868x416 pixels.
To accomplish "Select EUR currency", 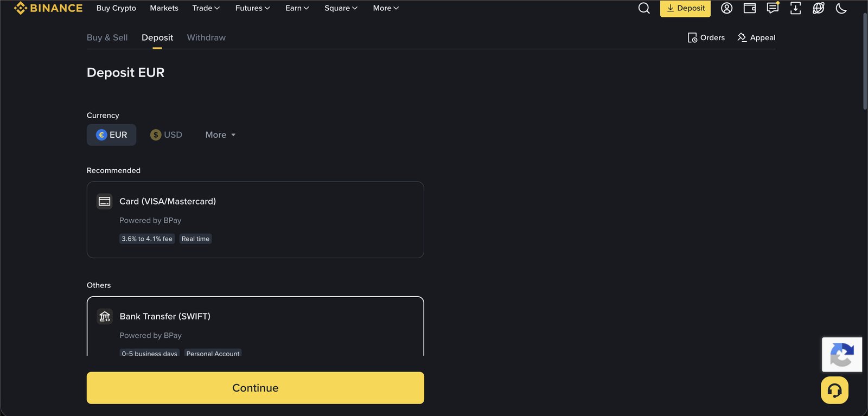I will pos(111,135).
